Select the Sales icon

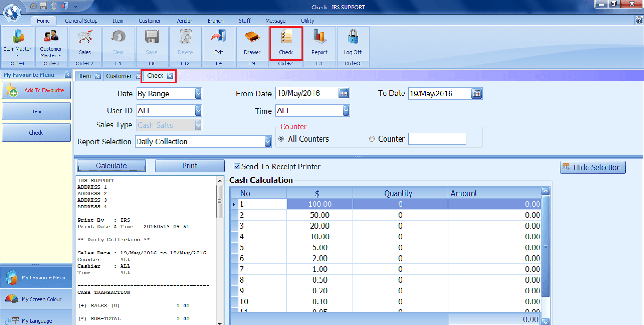point(84,42)
